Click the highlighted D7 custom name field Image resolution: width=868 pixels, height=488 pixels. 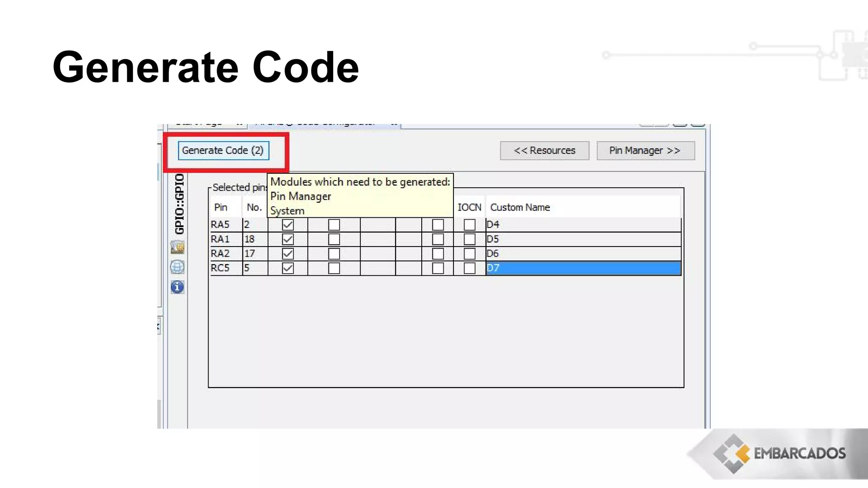pyautogui.click(x=583, y=268)
